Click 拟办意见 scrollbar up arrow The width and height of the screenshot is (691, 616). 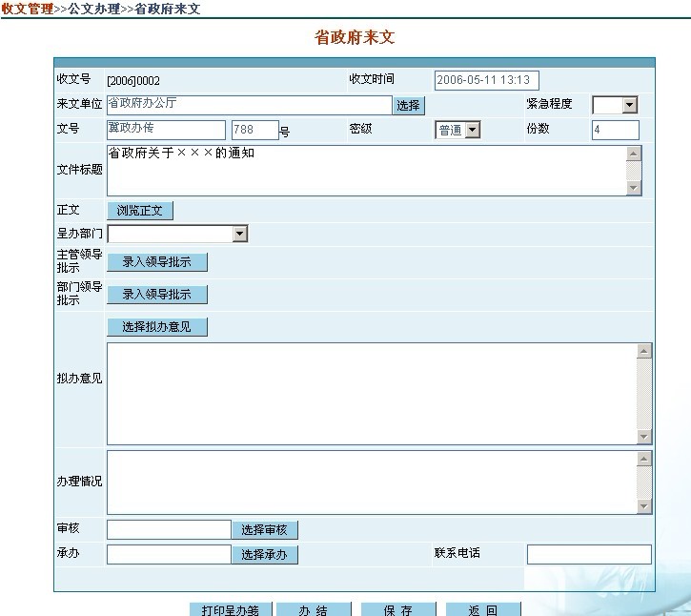click(x=644, y=352)
